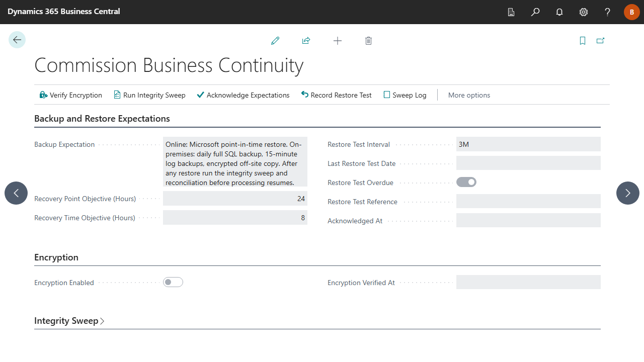Open user account avatar B
Screen dimensions: 644x362
click(x=632, y=12)
